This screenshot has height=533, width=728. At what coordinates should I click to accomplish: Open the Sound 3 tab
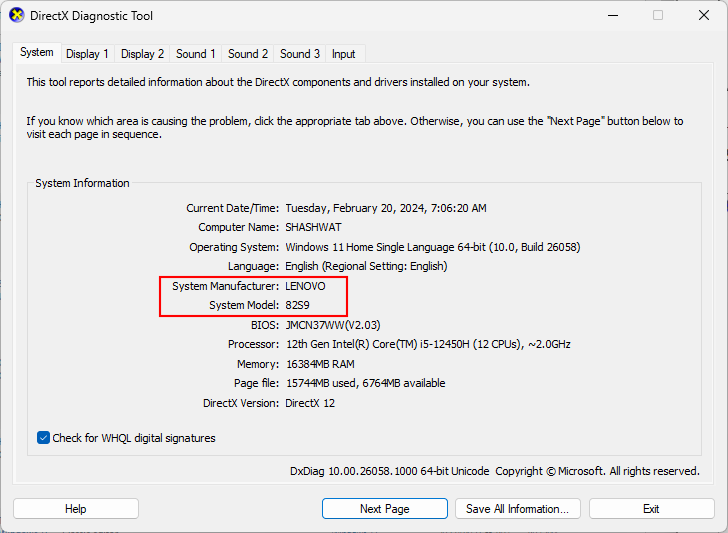[x=300, y=54]
